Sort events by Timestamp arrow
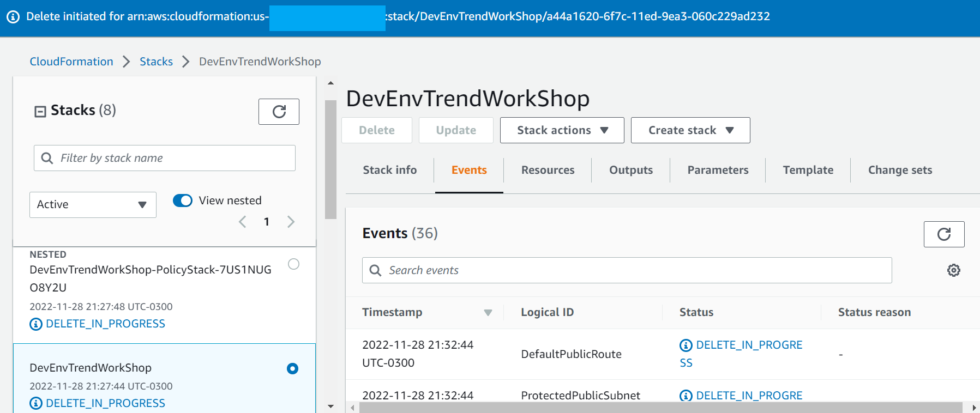The width and height of the screenshot is (980, 413). 488,313
